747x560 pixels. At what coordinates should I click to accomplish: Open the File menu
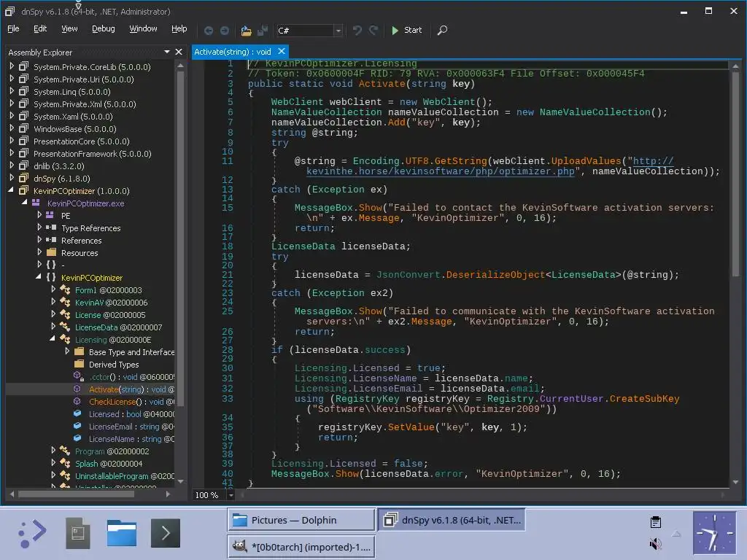click(x=13, y=28)
